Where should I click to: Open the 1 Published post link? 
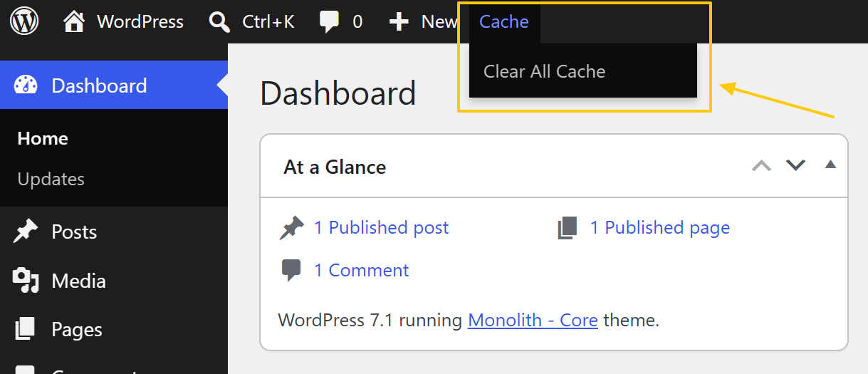pyautogui.click(x=382, y=227)
